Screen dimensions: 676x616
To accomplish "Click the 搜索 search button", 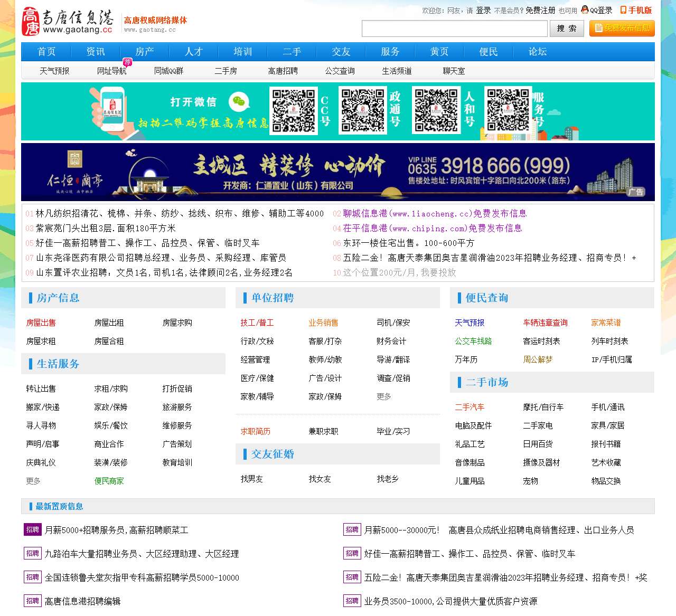I will pos(567,29).
